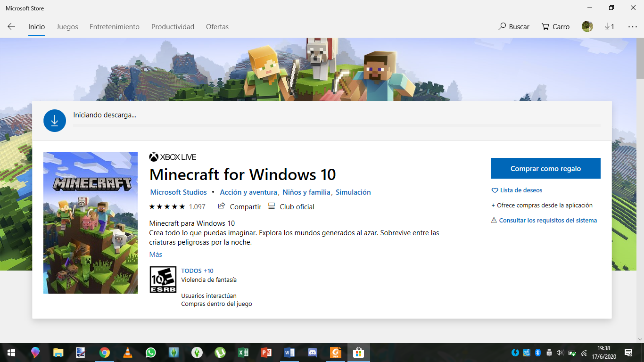Open the Carro shopping cart
The width and height of the screenshot is (644, 362).
tap(555, 27)
